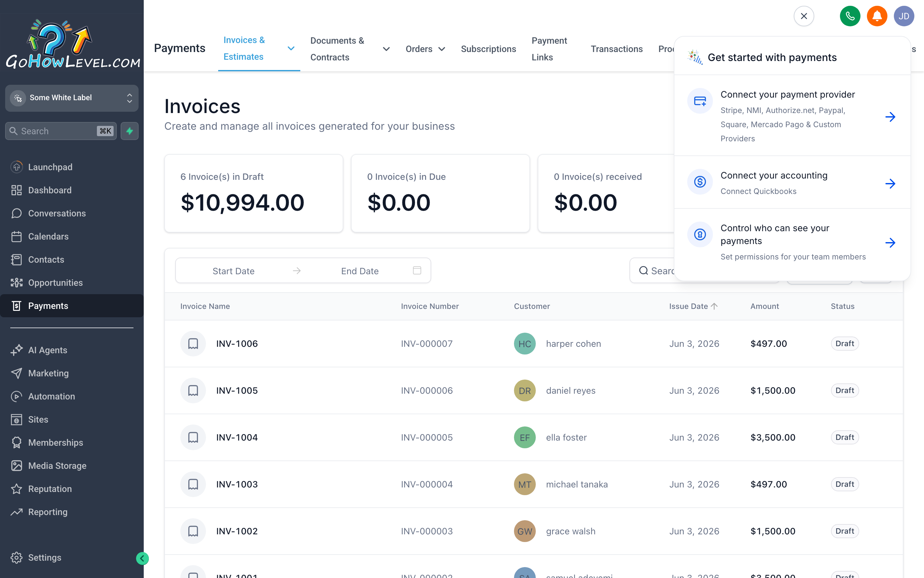Viewport: 924px width, 578px height.
Task: Click the INV-1003 invoice row icon
Action: [193, 484]
